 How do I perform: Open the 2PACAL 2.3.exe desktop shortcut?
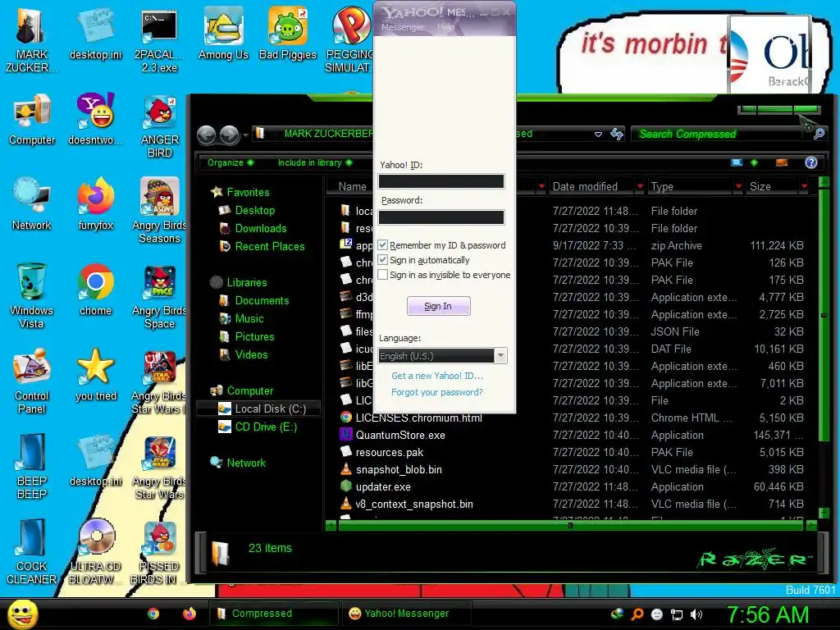click(159, 40)
